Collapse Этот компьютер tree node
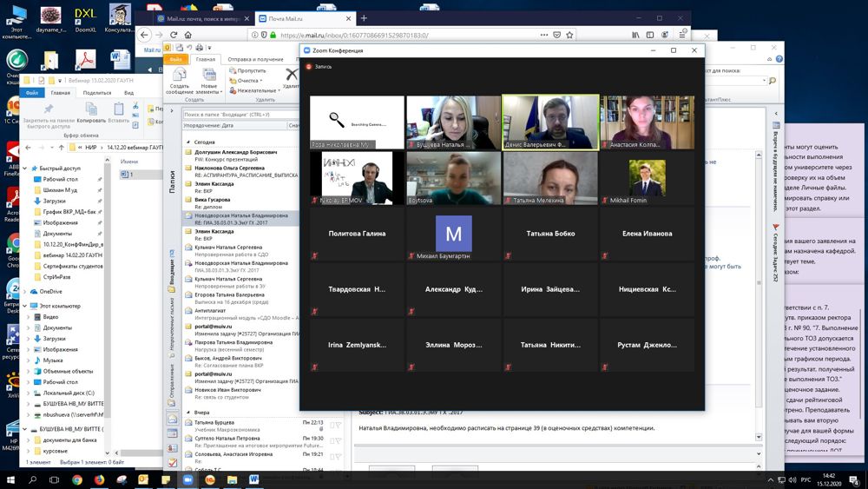The image size is (868, 489). (x=25, y=306)
